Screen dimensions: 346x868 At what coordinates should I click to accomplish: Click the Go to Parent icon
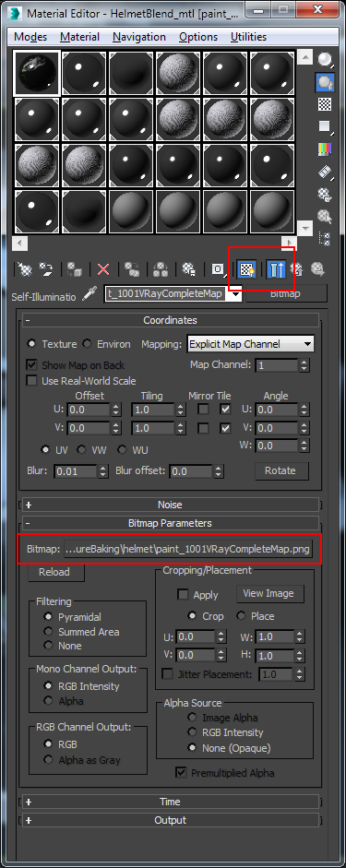297,269
